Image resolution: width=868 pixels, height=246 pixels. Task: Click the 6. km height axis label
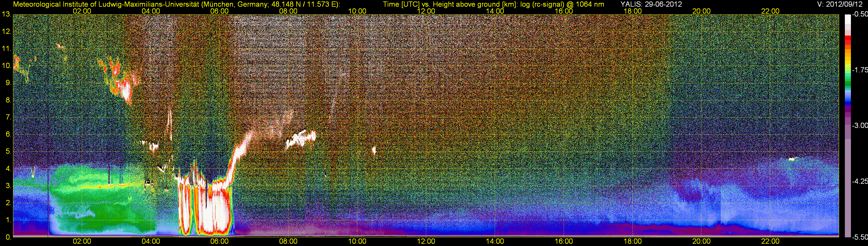(x=8, y=135)
